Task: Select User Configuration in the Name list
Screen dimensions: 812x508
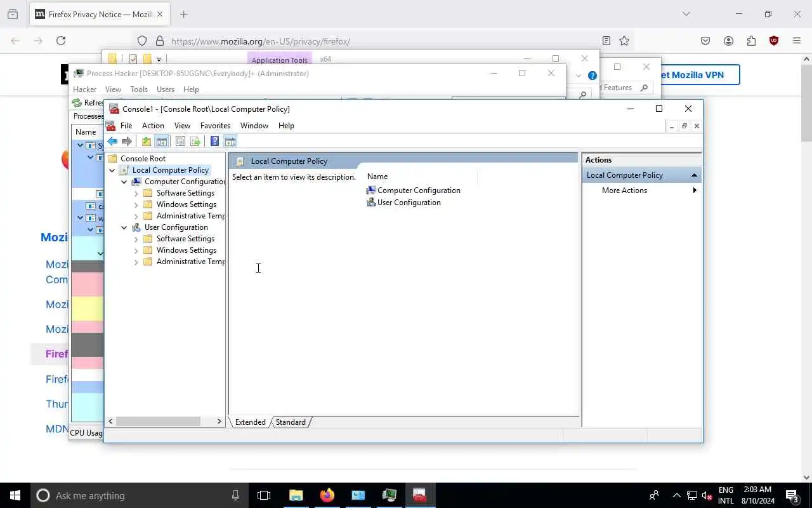Action: point(403,203)
